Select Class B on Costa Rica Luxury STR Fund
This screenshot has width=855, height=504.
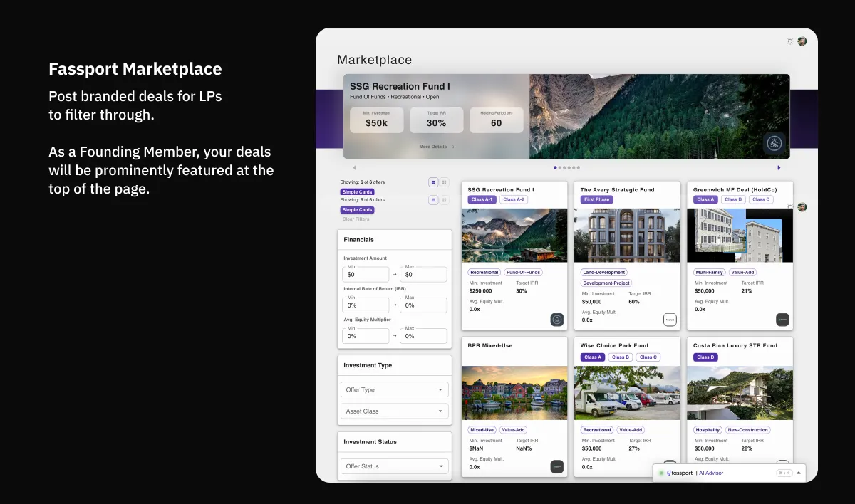point(705,357)
